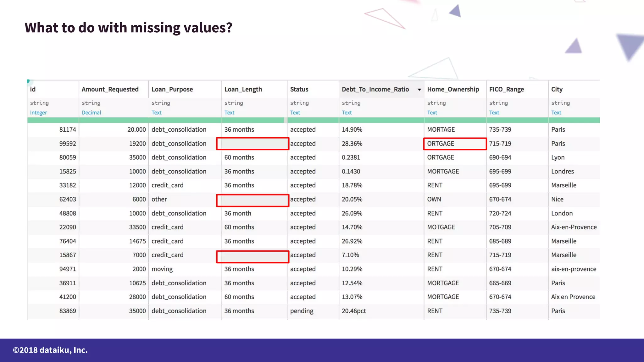Click the FICO range 720-724

click(x=500, y=213)
